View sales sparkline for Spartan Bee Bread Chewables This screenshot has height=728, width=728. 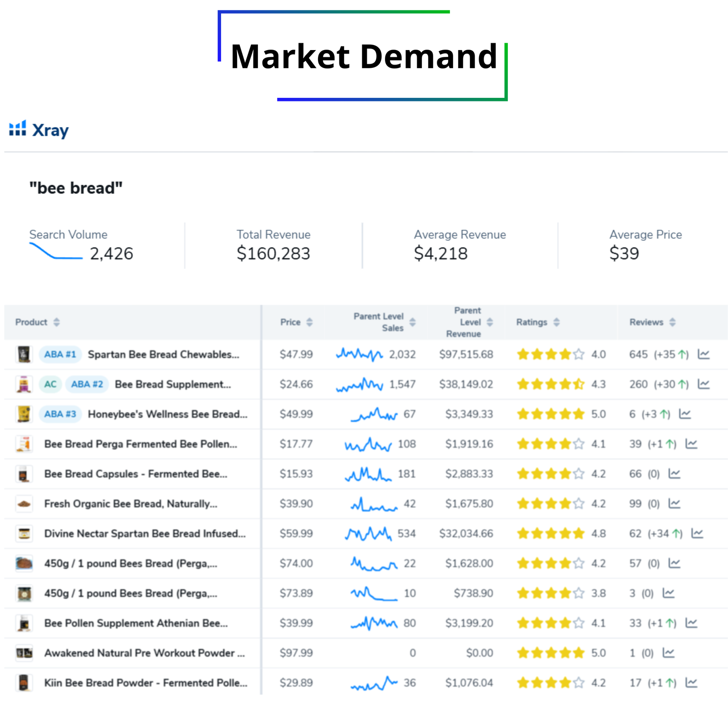[359, 354]
